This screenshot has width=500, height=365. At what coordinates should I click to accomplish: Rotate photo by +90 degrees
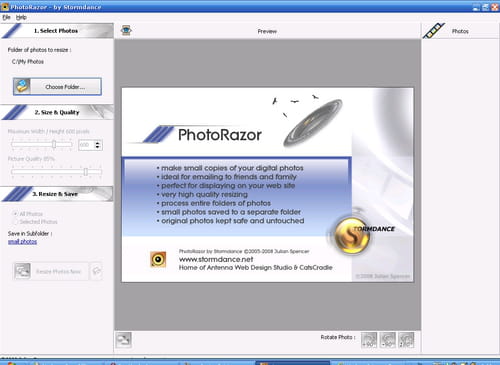pyautogui.click(x=369, y=340)
